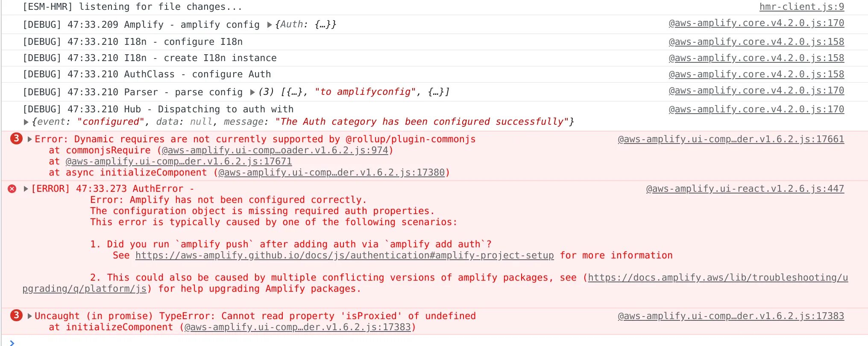Image resolution: width=868 pixels, height=346 pixels.
Task: Expand the Uncaught TypeError entry
Action: (x=29, y=316)
